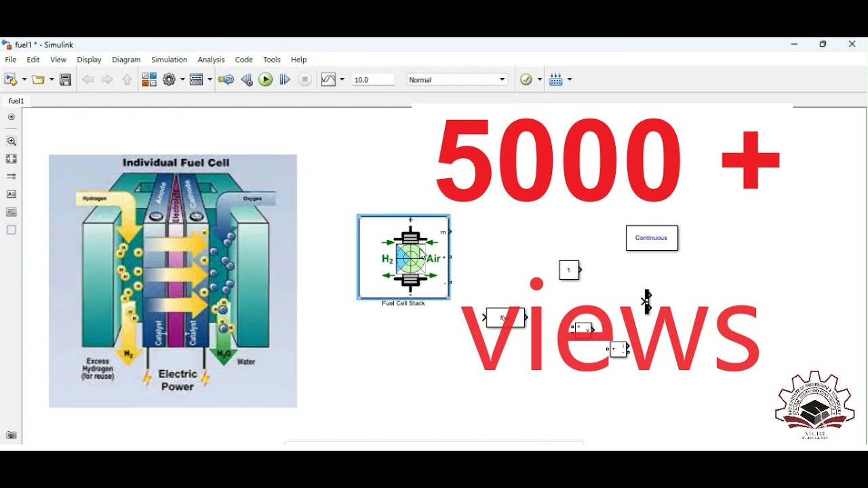This screenshot has height=488, width=868.
Task: Open the New Model dropdown arrow
Action: pyautogui.click(x=24, y=80)
